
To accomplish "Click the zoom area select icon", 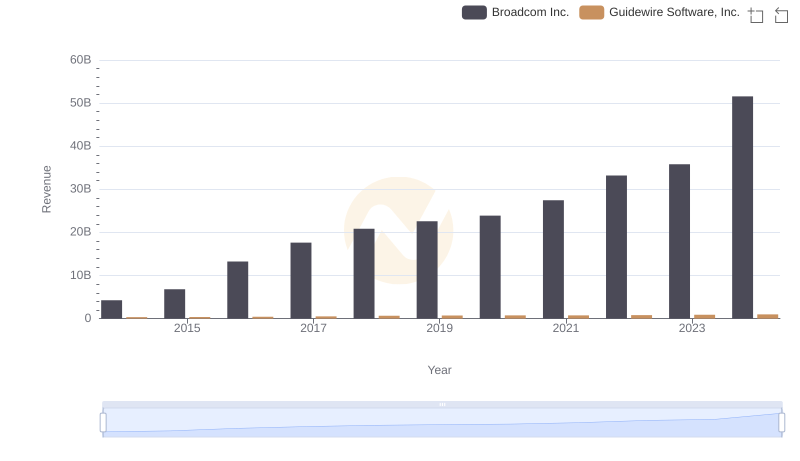I will click(756, 15).
